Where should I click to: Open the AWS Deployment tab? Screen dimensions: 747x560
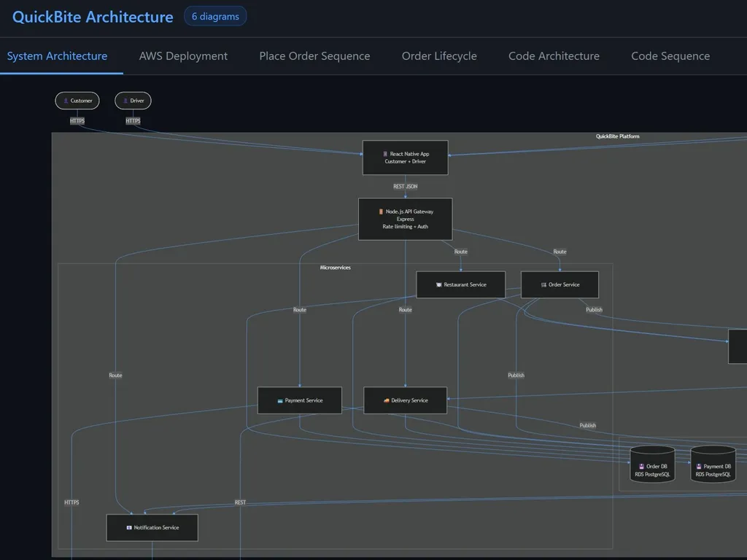coord(183,56)
